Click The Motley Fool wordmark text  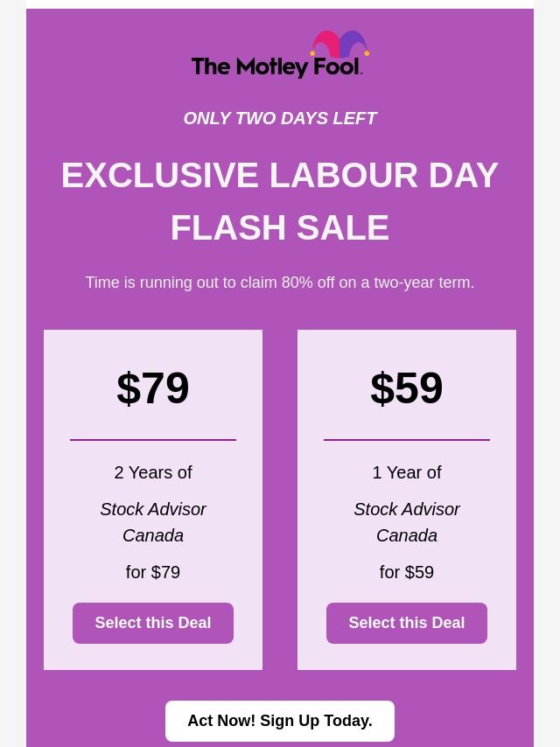(276, 67)
